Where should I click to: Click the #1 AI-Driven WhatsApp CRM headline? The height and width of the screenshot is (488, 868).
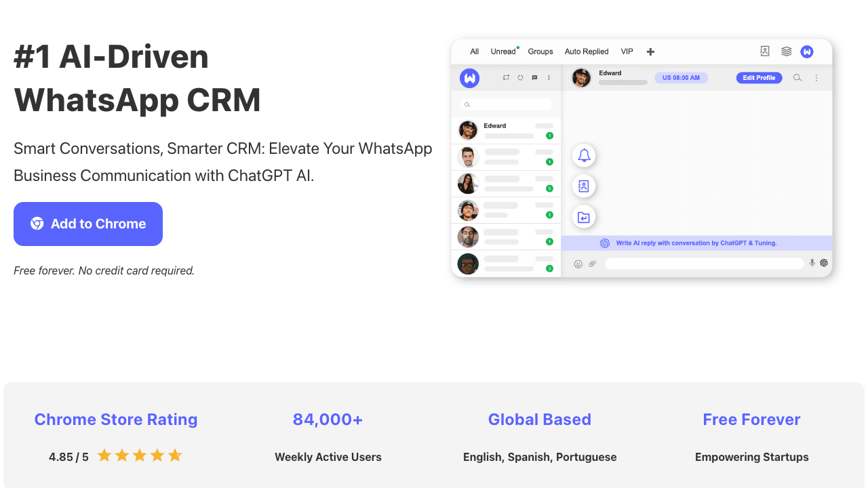(x=138, y=78)
